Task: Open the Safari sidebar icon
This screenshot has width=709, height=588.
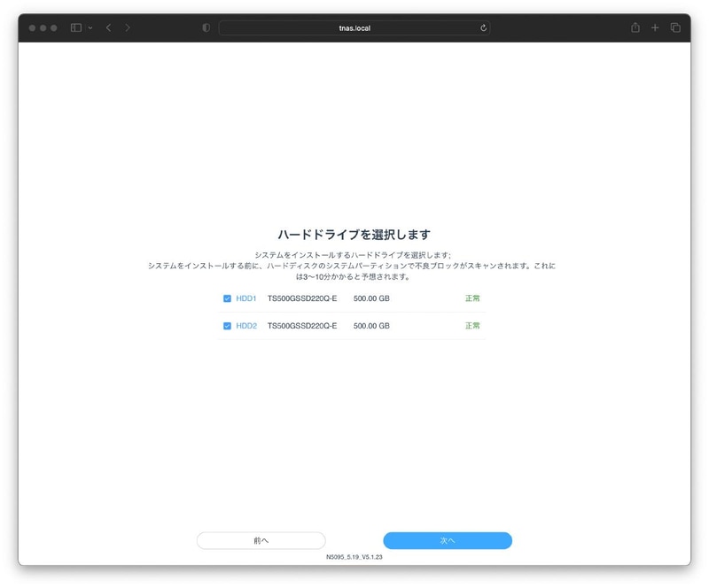Action: (76, 27)
